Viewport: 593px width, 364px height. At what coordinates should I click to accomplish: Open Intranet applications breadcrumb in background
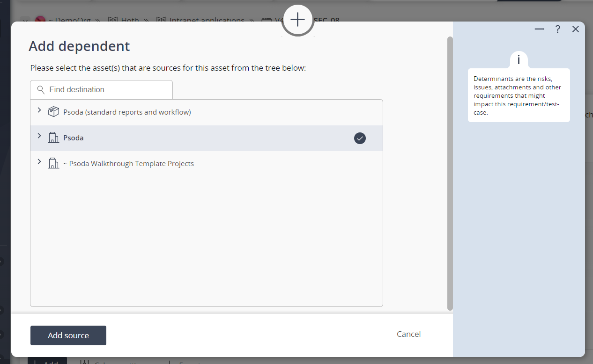[207, 20]
